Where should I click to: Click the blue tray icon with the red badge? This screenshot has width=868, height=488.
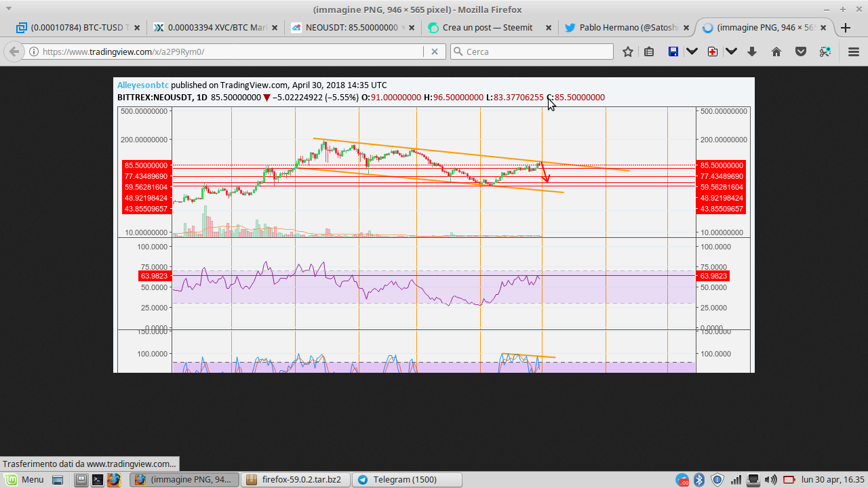pyautogui.click(x=682, y=480)
